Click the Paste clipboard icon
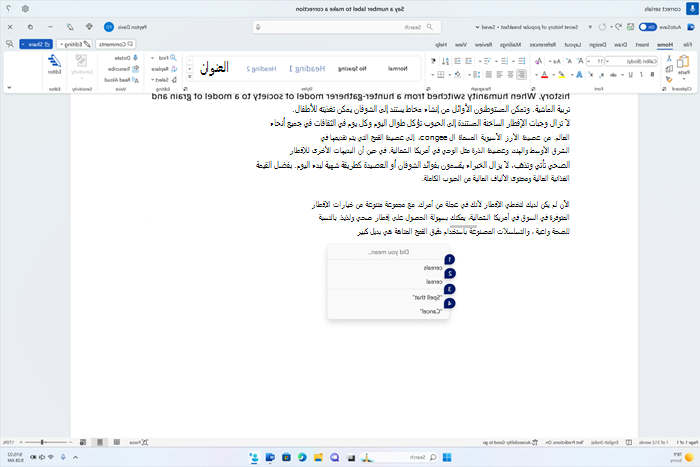Viewport: 700px width, 467px height. pos(683,61)
